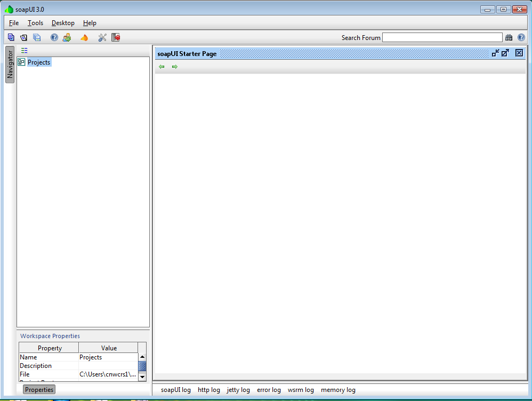Click the properties table scrollbar thumb
532x401 pixels.
coord(142,366)
